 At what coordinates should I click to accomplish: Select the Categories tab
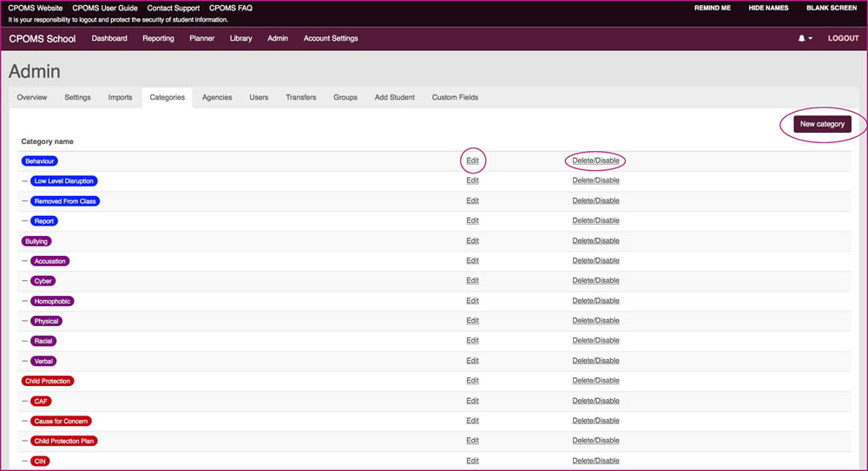(168, 97)
